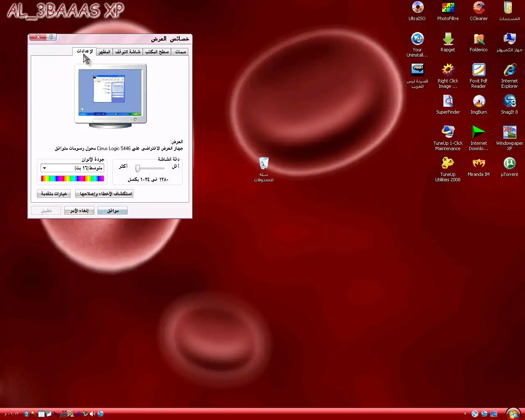This screenshot has height=420, width=525.
Task: Click the خيارات متقدمة (Advanced) button
Action: pos(54,194)
